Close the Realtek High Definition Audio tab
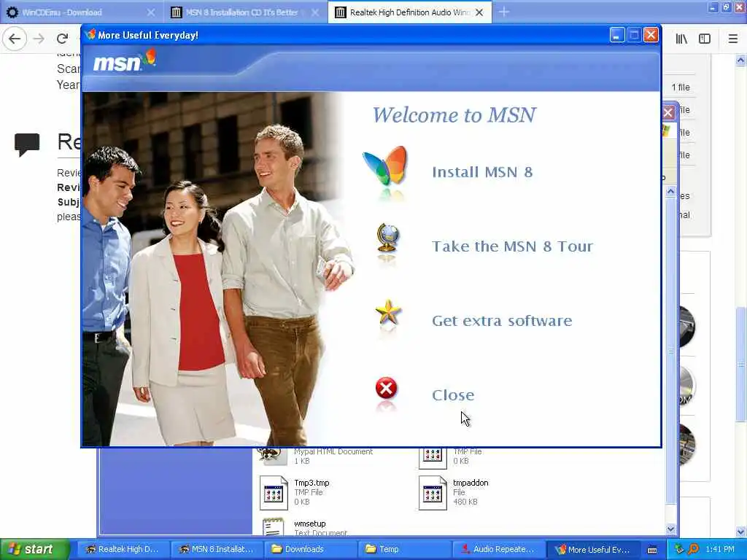Viewport: 747px width, 560px height. (480, 12)
